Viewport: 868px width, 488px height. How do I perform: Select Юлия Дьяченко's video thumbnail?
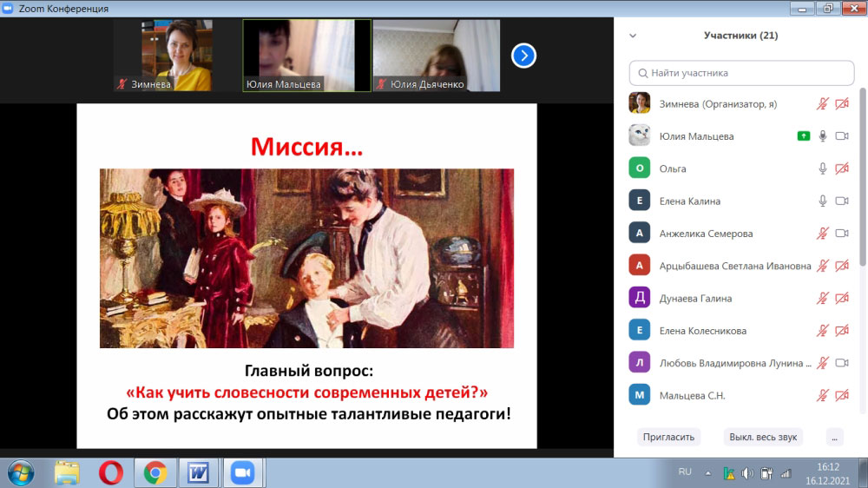tap(437, 56)
